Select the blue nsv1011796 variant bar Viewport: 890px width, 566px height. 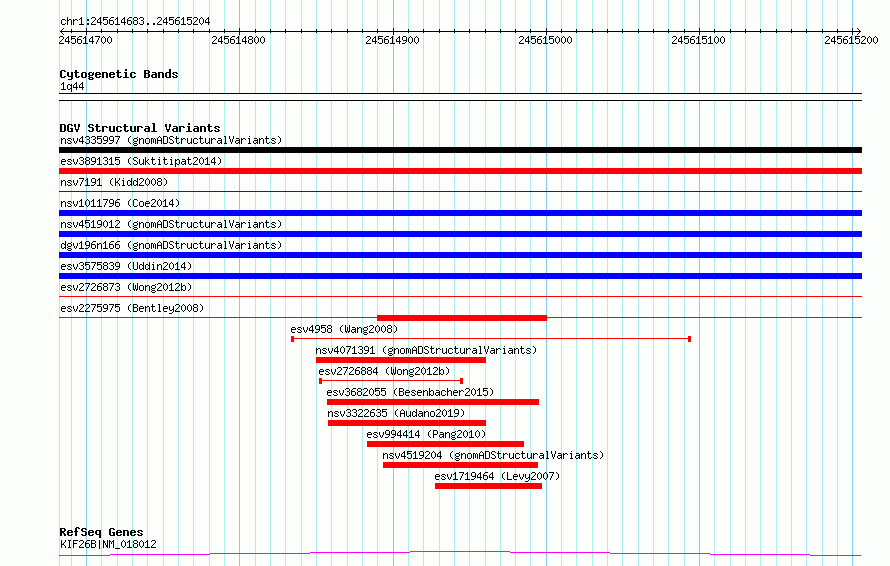[x=460, y=213]
